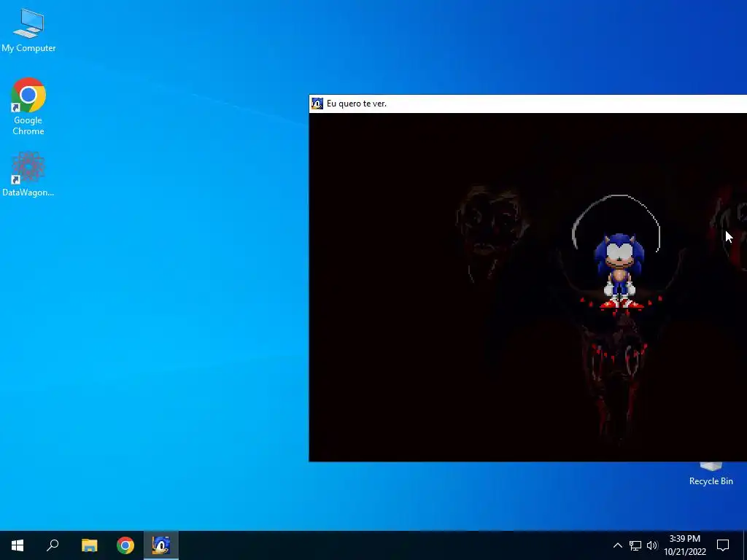747x560 pixels.
Task: Launch File Explorer from the taskbar
Action: point(89,545)
